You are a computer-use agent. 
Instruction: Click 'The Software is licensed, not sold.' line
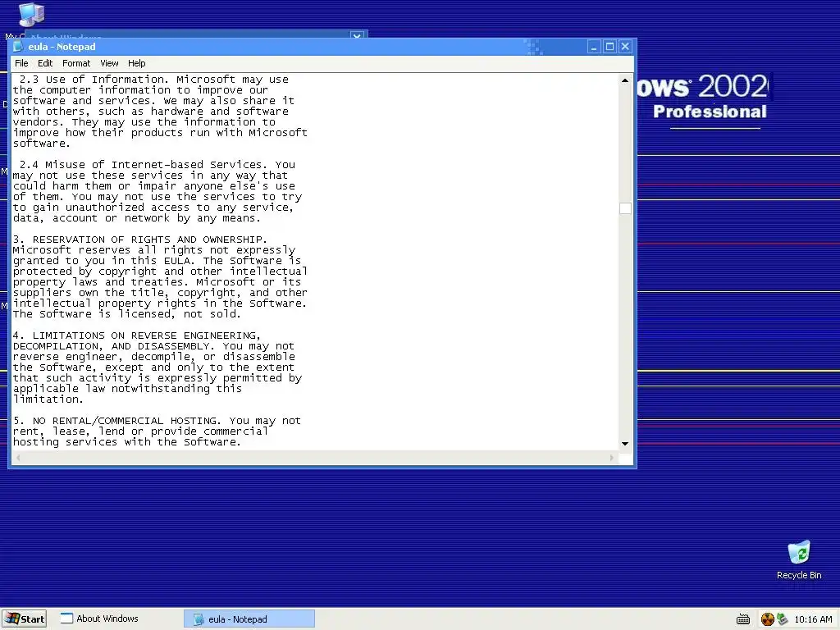tap(127, 314)
